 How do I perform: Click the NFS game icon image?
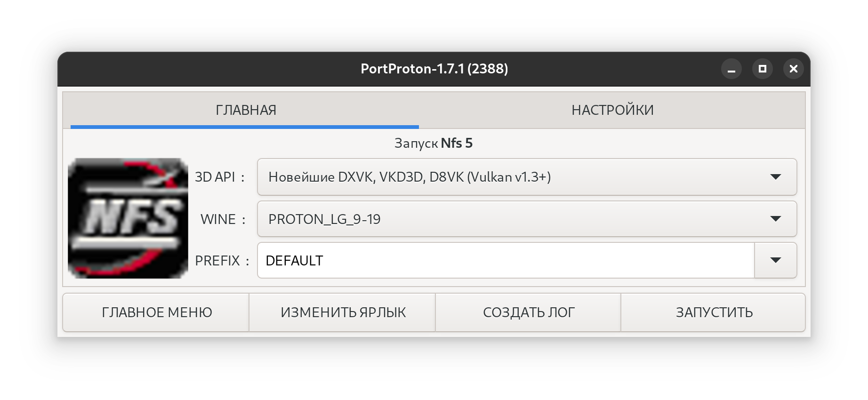[128, 218]
